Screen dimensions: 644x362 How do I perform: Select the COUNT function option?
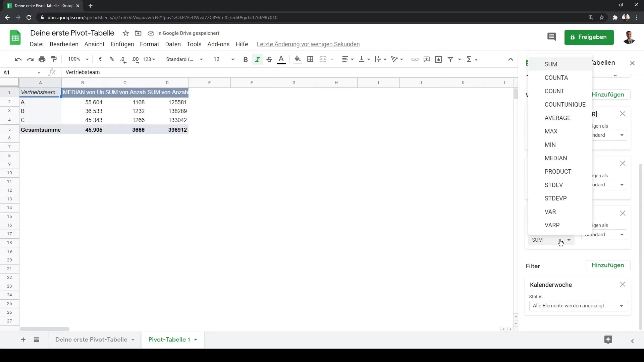click(554, 90)
